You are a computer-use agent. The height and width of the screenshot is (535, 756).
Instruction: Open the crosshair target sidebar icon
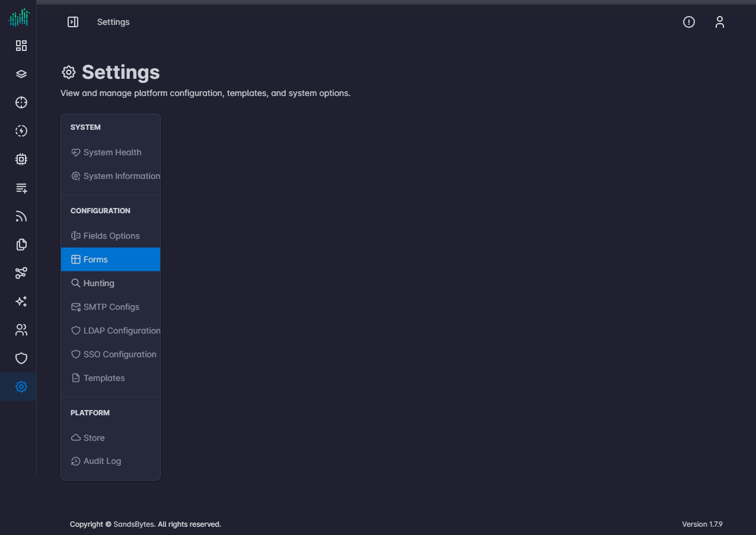click(x=21, y=102)
